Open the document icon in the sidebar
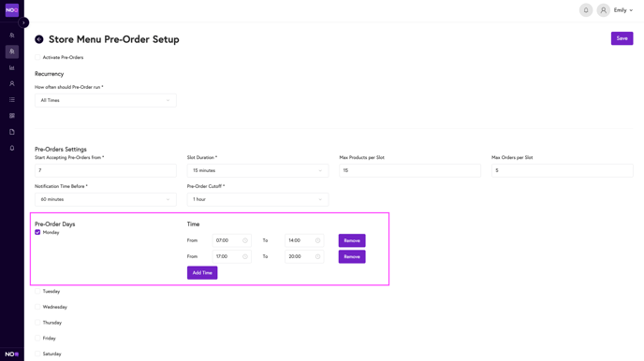This screenshot has height=361, width=644. (12, 132)
